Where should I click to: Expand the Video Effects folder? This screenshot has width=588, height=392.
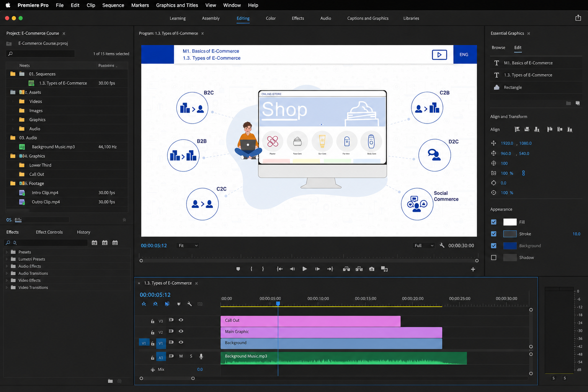coord(7,281)
